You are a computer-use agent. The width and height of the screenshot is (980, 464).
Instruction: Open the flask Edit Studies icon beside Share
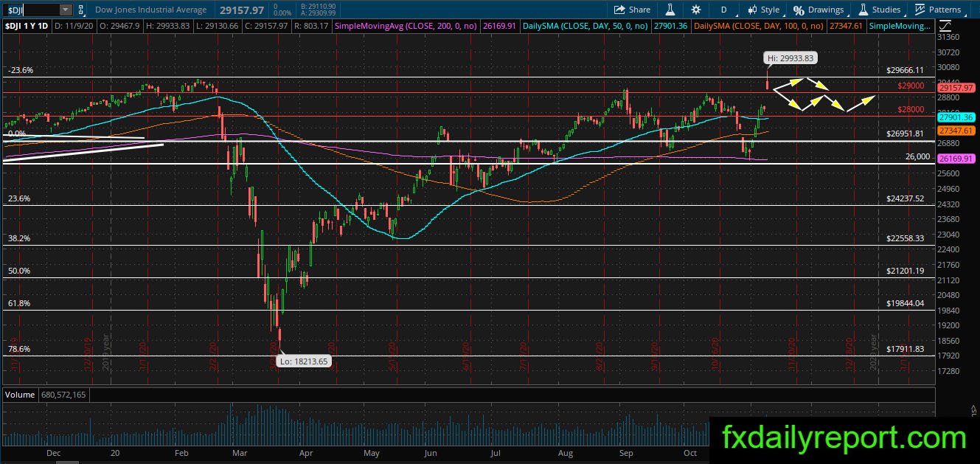click(x=671, y=10)
